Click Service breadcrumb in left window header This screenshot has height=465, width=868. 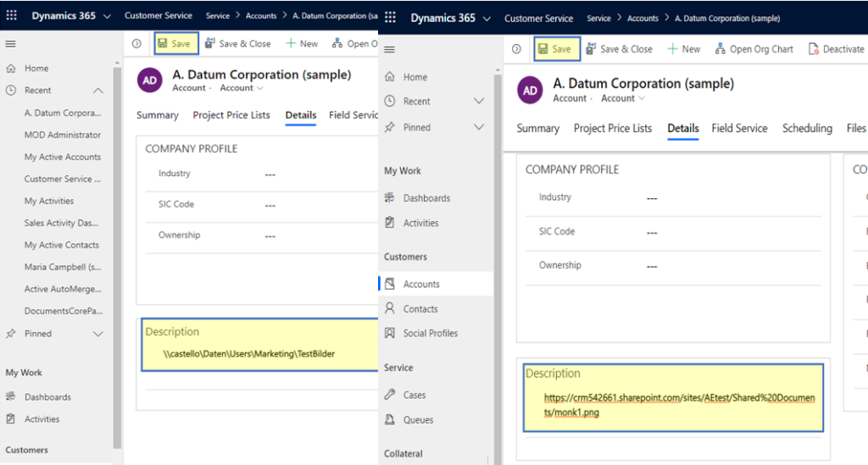coord(218,15)
